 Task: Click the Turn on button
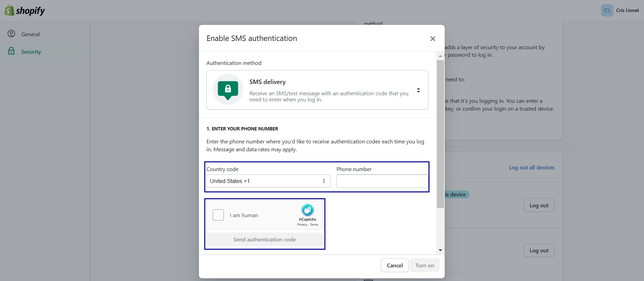point(425,265)
